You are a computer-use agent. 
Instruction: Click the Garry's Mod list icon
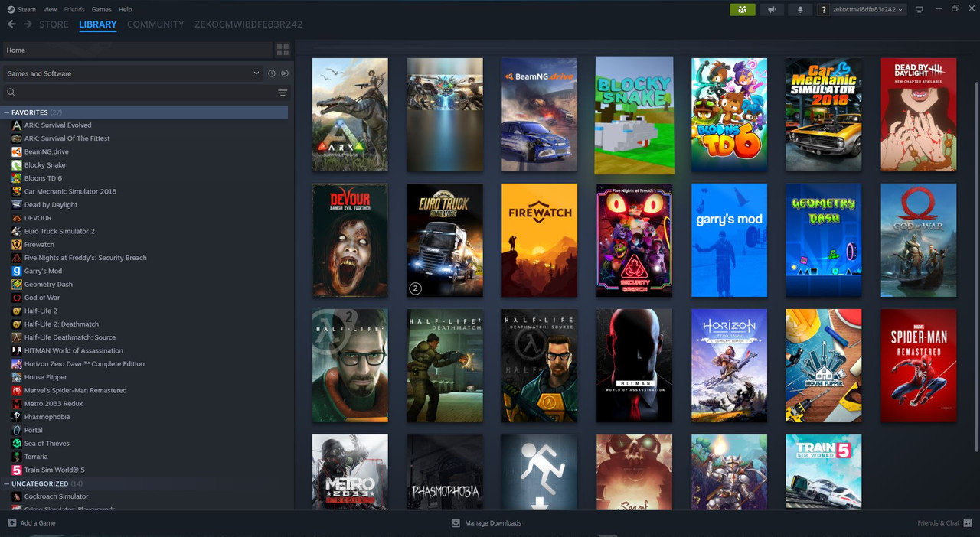17,271
